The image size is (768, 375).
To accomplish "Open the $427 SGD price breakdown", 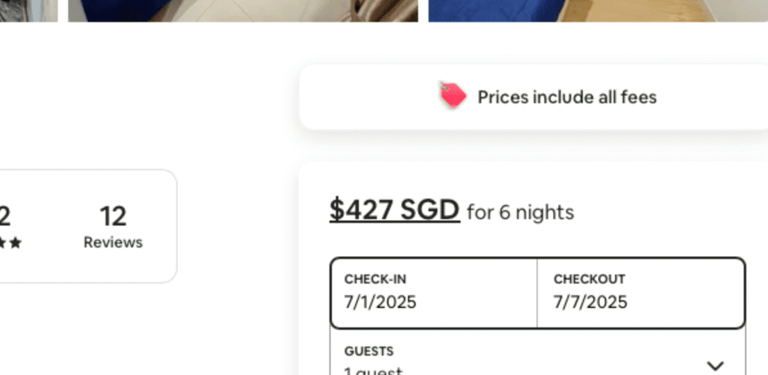I will tap(395, 211).
